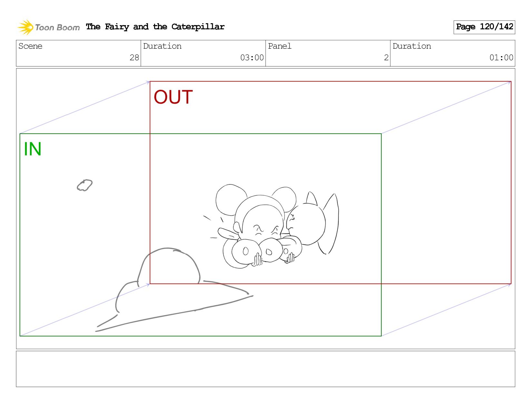Click the scene Duration 03:00 field

click(x=203, y=53)
